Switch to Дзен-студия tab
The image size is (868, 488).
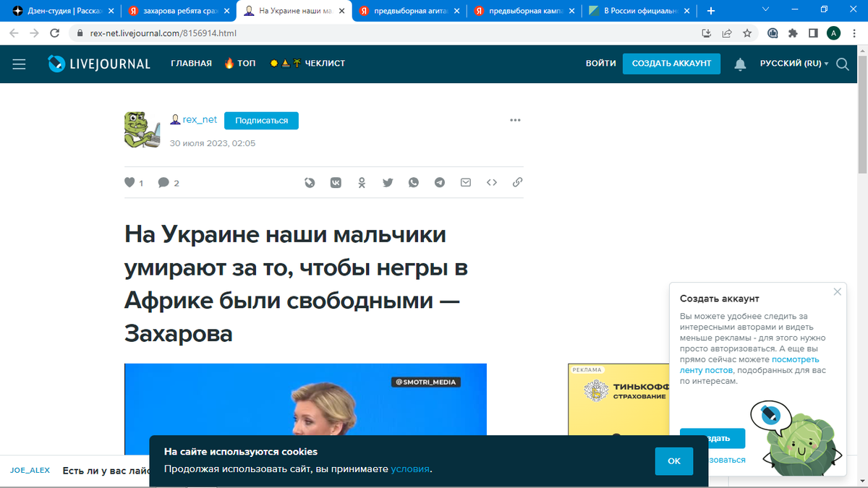pos(61,11)
